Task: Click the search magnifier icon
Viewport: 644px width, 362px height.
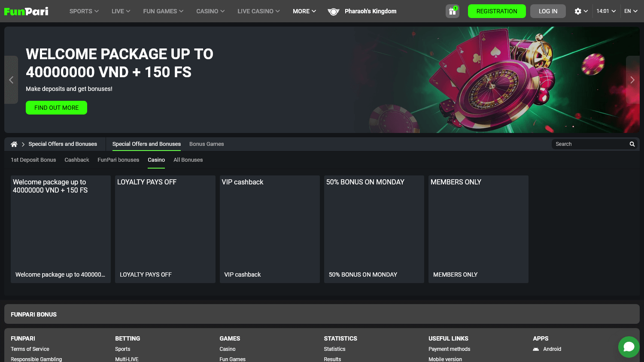Action: click(x=632, y=144)
